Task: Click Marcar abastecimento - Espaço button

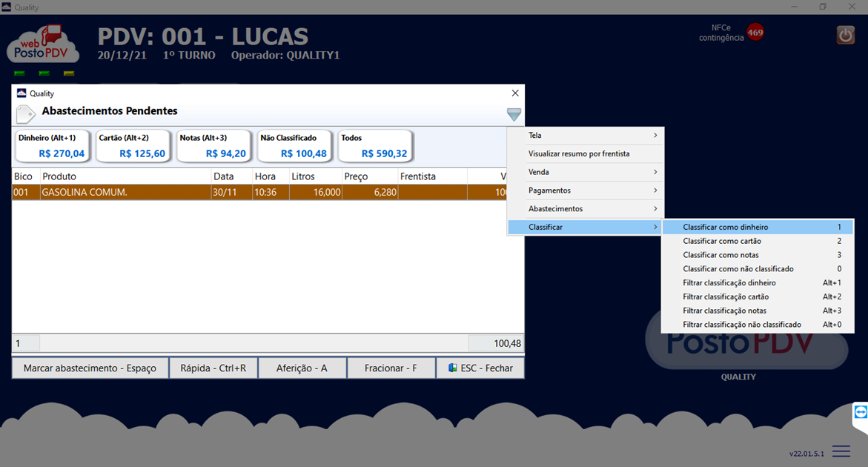Action: coord(90,368)
